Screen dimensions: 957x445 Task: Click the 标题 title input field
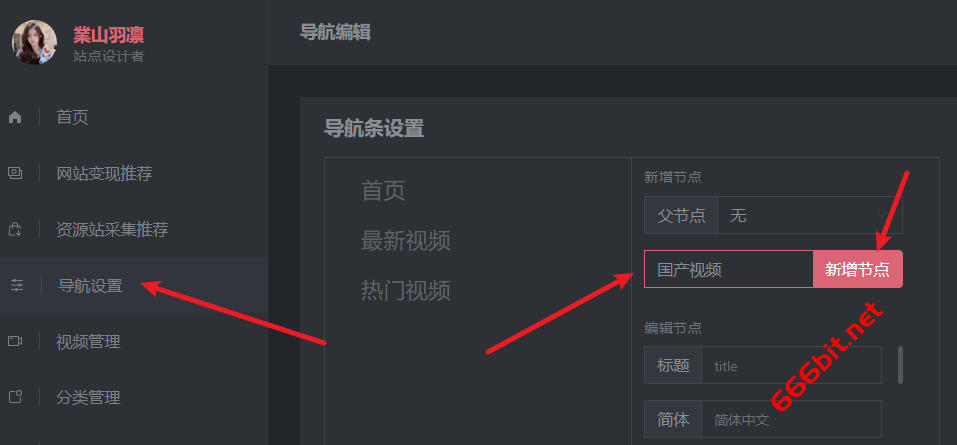pyautogui.click(x=791, y=365)
